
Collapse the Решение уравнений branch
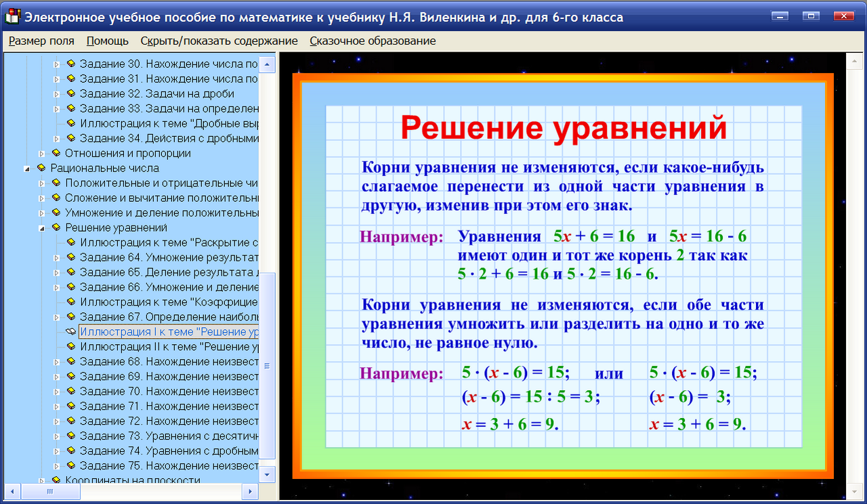coord(43,228)
